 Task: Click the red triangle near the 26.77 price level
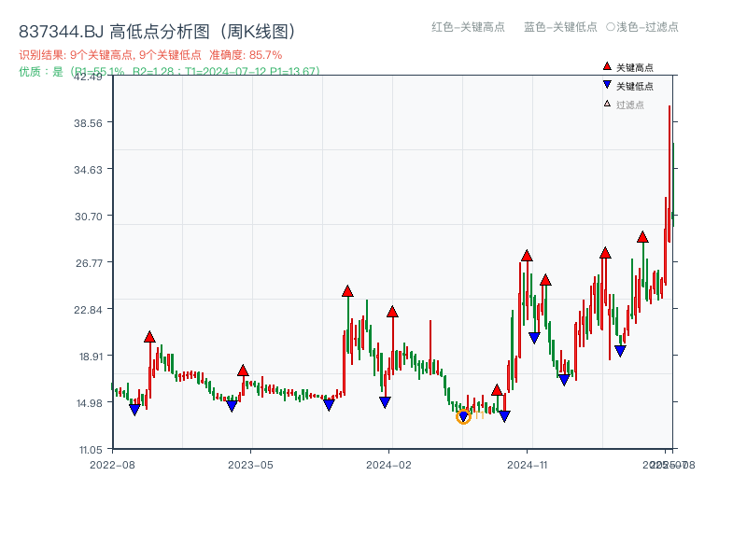528,254
